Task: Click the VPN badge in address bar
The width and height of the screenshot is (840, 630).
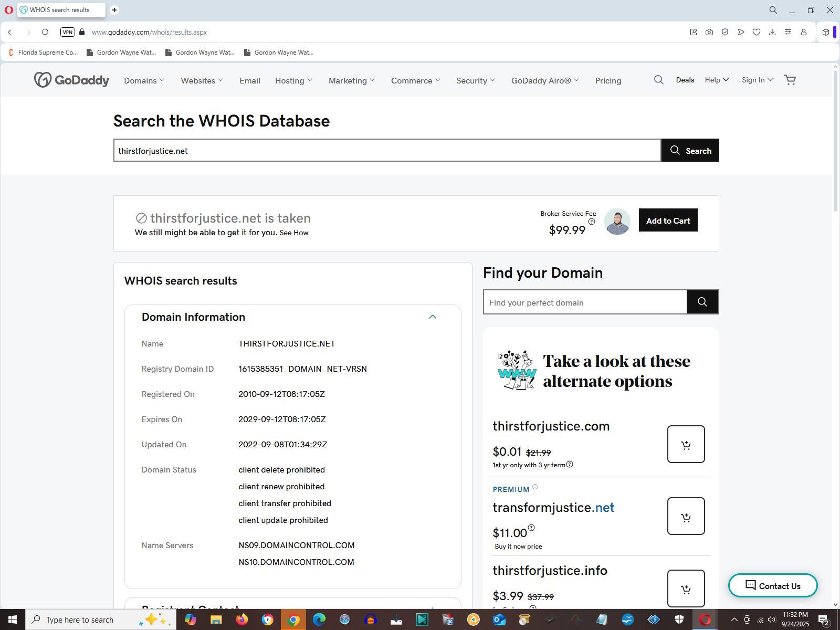Action: (x=67, y=32)
